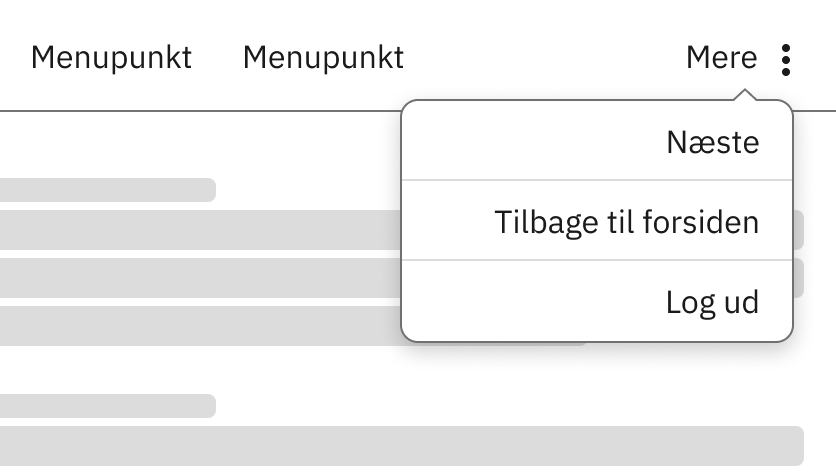The image size is (836, 474).
Task: Click the bottom wide gray placeholder bar
Action: (x=400, y=446)
